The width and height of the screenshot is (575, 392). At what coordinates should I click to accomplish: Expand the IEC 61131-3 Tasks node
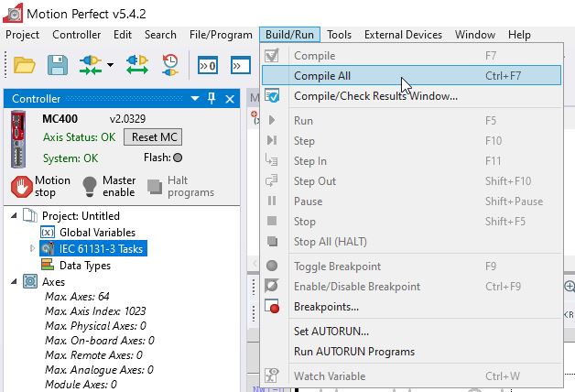[32, 248]
